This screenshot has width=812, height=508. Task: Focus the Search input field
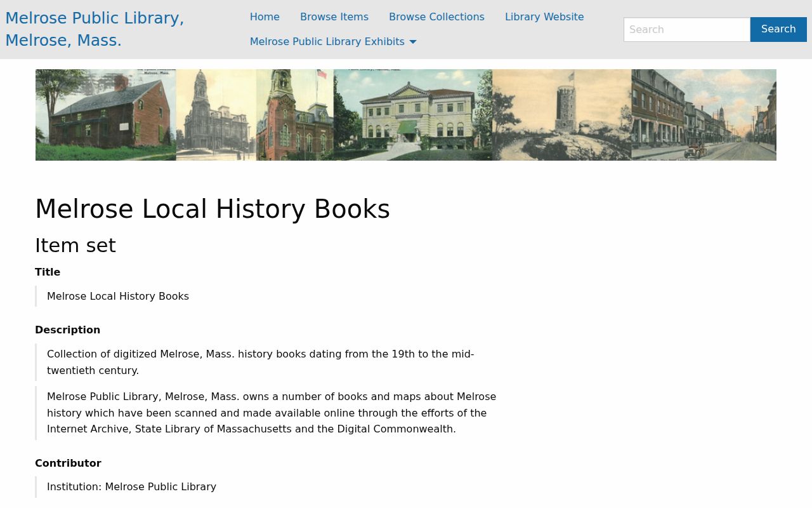tap(687, 29)
